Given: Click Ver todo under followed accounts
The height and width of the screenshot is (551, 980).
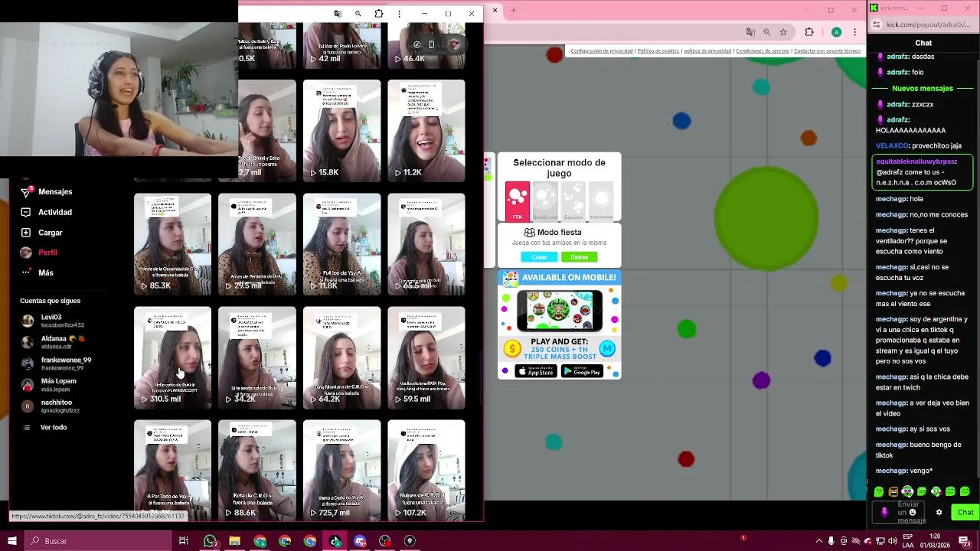Looking at the screenshot, I should tap(46, 427).
